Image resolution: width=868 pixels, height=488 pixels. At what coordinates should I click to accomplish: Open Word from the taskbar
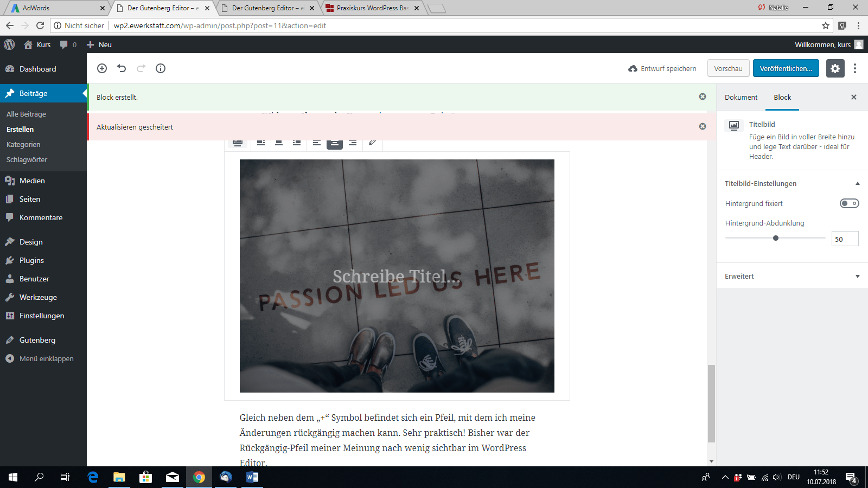(252, 477)
